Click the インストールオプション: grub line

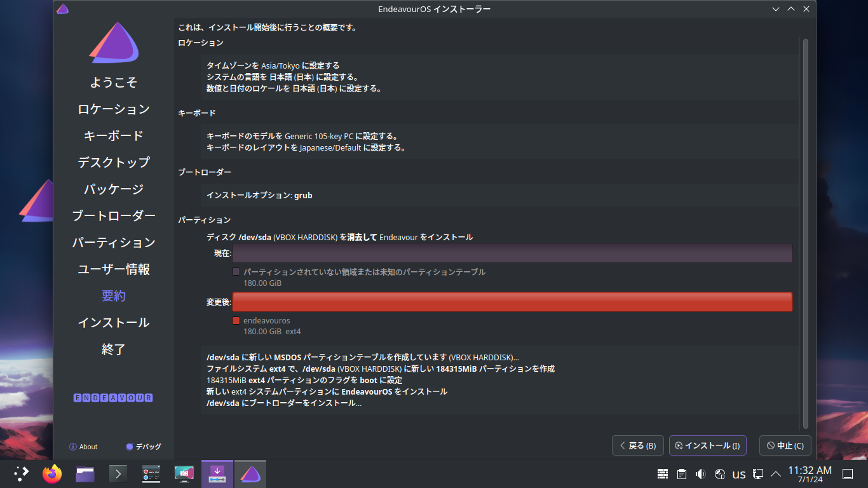pyautogui.click(x=259, y=196)
